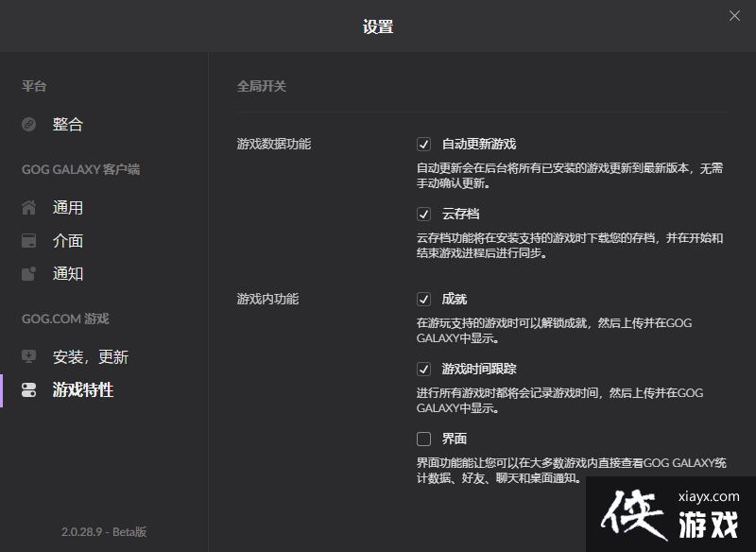Select 游戏特性 in the sidebar

[83, 390]
